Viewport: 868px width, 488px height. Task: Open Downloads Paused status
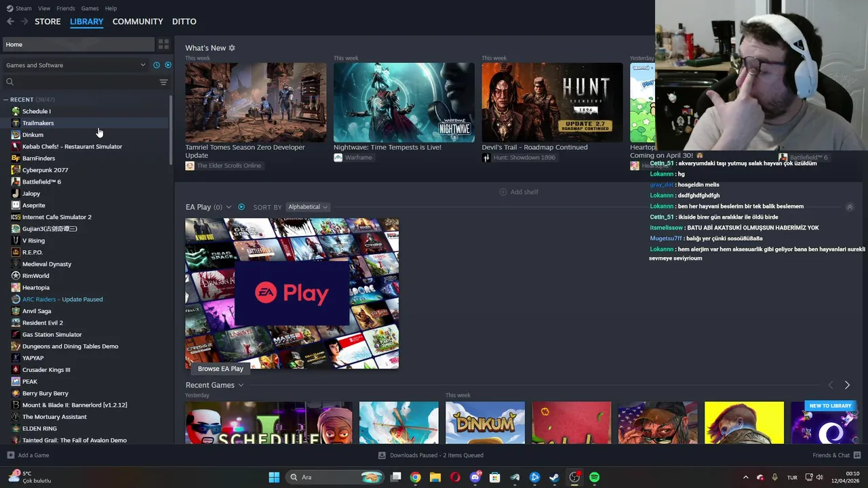coord(431,455)
